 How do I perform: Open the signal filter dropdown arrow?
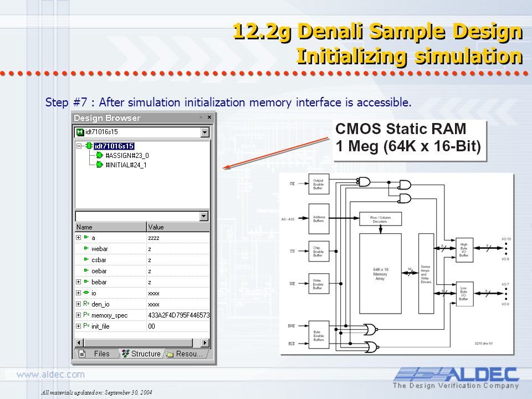pos(203,216)
